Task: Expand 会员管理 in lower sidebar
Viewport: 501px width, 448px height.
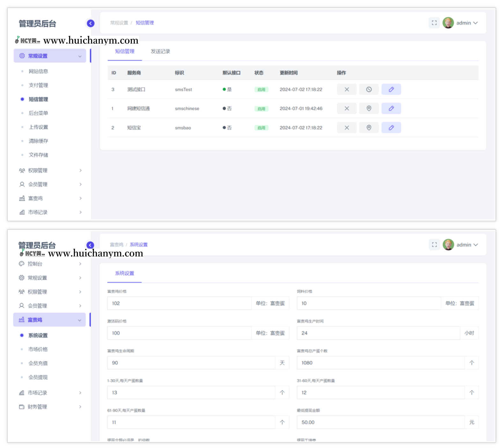Action: point(50,306)
